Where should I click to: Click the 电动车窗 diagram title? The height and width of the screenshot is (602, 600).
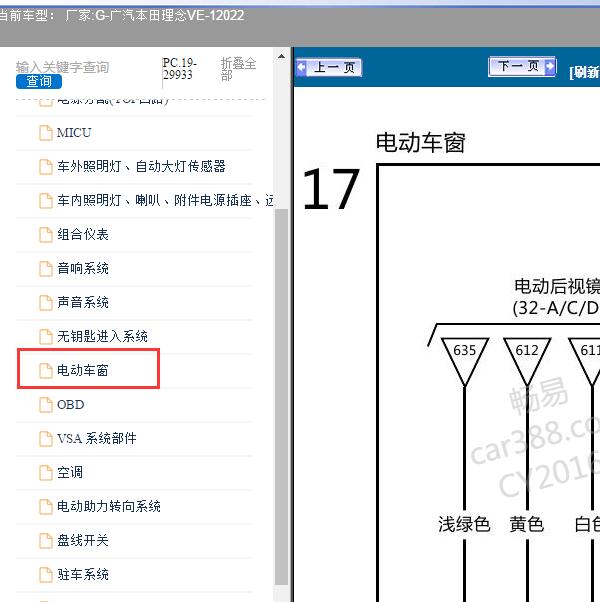coord(421,142)
